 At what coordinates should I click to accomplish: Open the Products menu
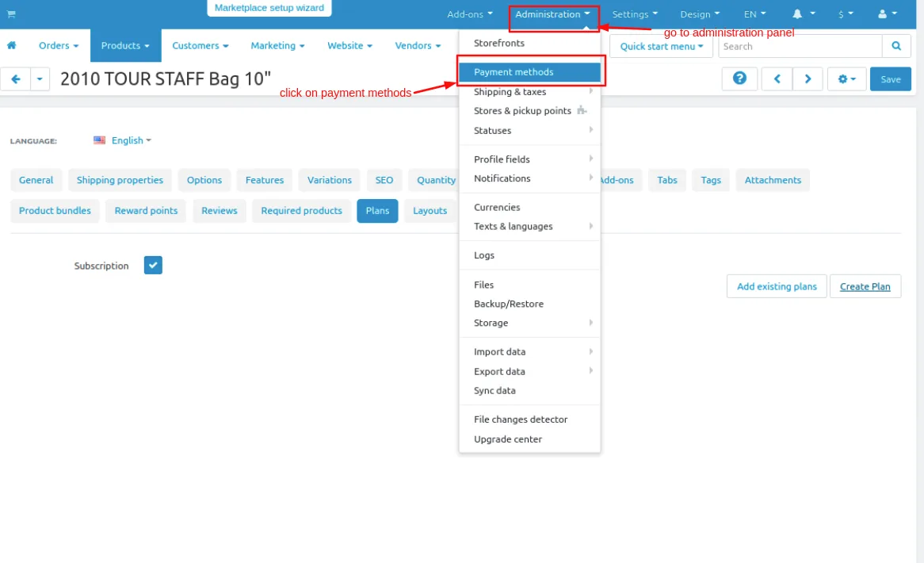point(125,45)
